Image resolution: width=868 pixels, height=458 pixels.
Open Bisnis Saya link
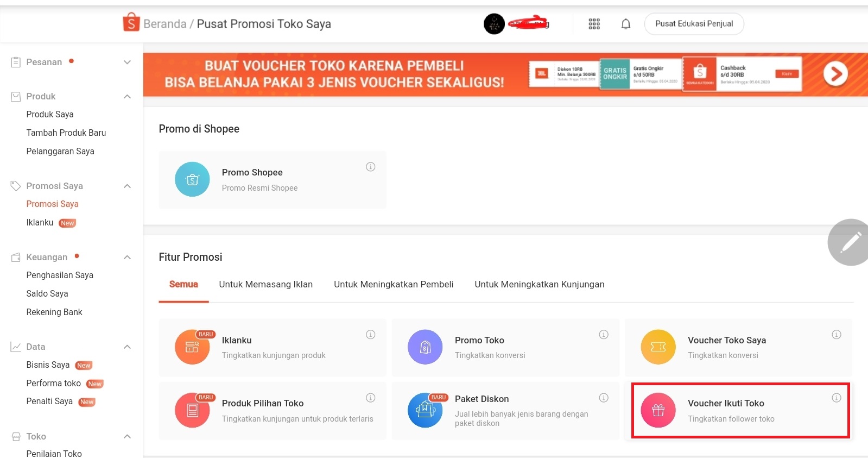pyautogui.click(x=48, y=365)
